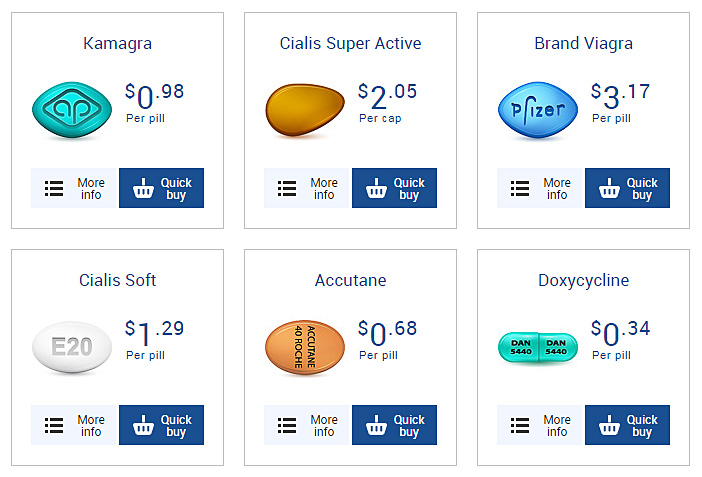Click the blue Pfizer Viagra pill image
The image size is (702, 477).
click(538, 110)
